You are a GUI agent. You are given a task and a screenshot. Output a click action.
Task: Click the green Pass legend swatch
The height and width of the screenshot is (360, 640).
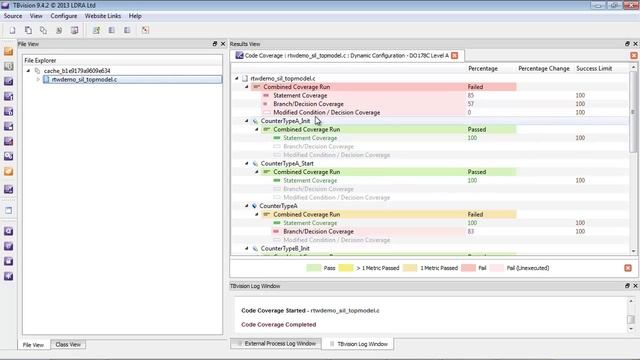tap(313, 268)
